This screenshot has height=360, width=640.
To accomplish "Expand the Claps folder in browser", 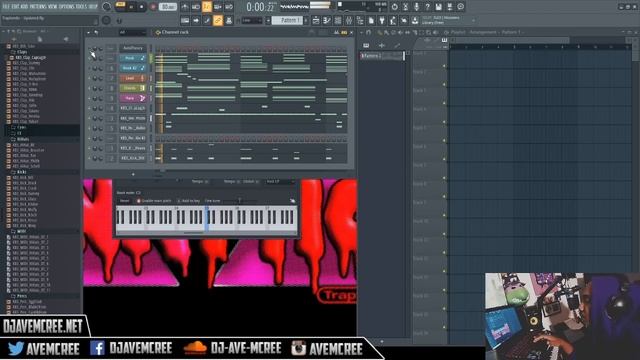I will tap(22, 52).
